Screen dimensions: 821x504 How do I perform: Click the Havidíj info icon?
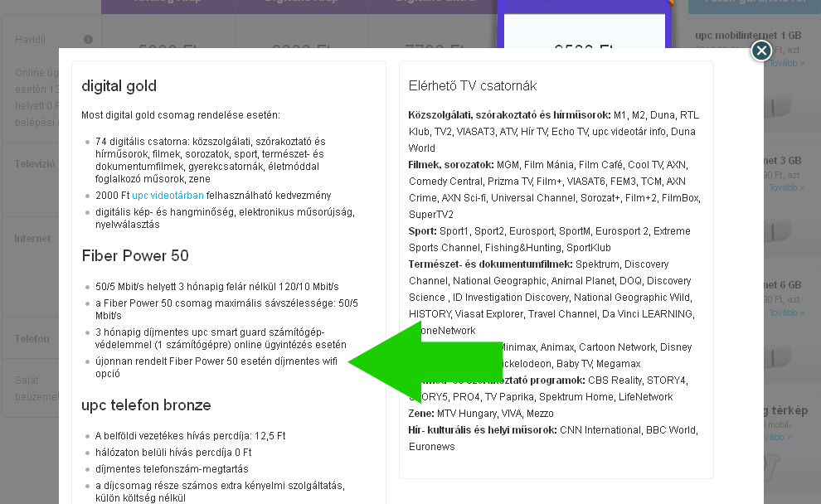pyautogui.click(x=88, y=39)
